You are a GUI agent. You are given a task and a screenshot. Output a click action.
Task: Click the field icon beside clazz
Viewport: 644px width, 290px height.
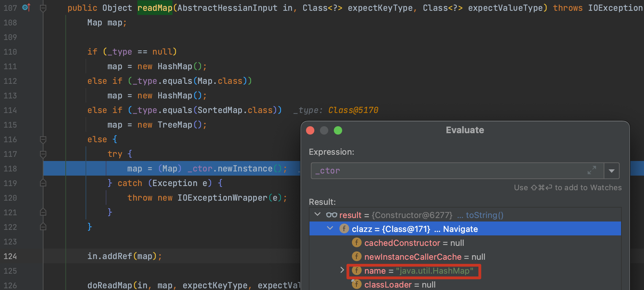coord(344,228)
